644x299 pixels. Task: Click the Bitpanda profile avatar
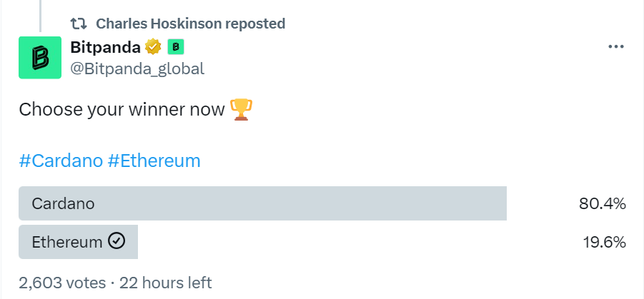point(40,57)
